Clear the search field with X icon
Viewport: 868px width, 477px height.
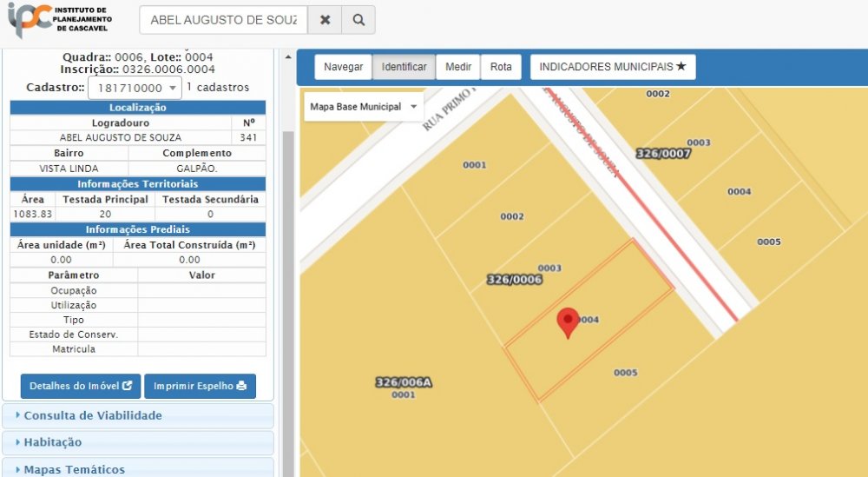(x=325, y=20)
